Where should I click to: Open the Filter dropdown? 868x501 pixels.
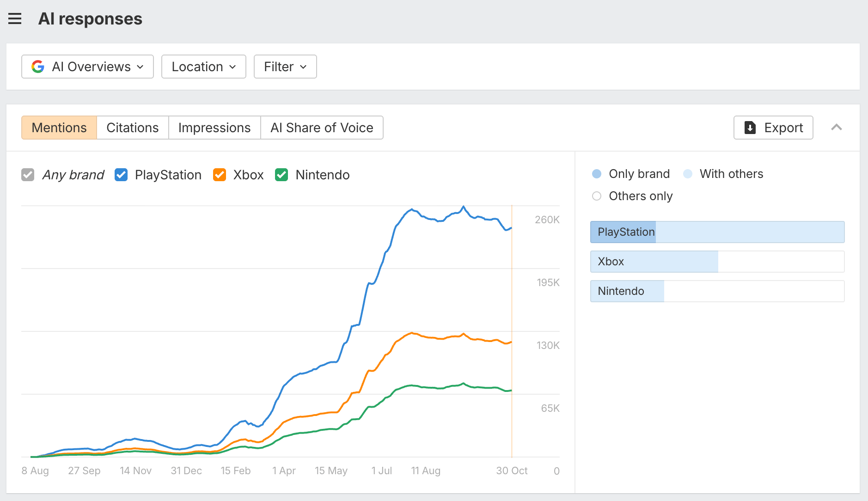pyautogui.click(x=285, y=67)
